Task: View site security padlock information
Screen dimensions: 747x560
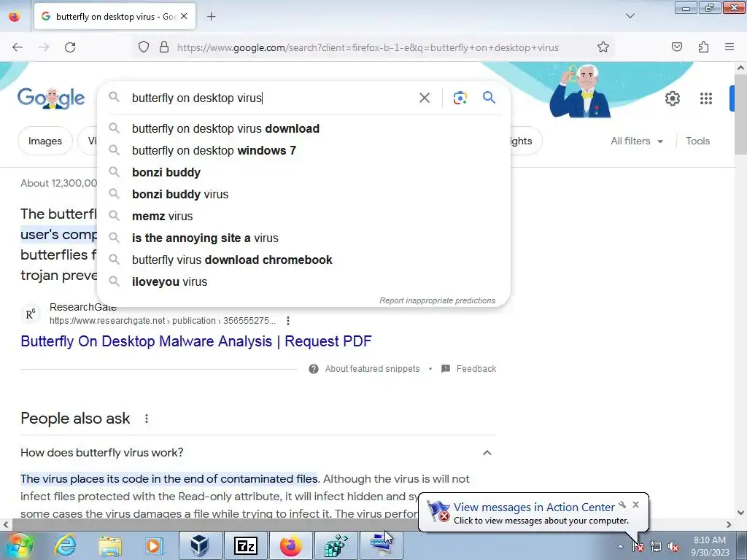Action: 164,47
